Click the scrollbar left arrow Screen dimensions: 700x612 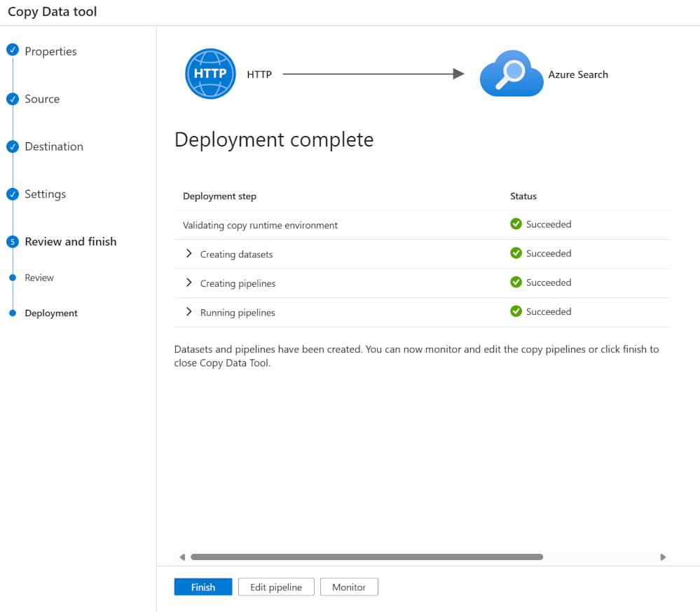(182, 557)
